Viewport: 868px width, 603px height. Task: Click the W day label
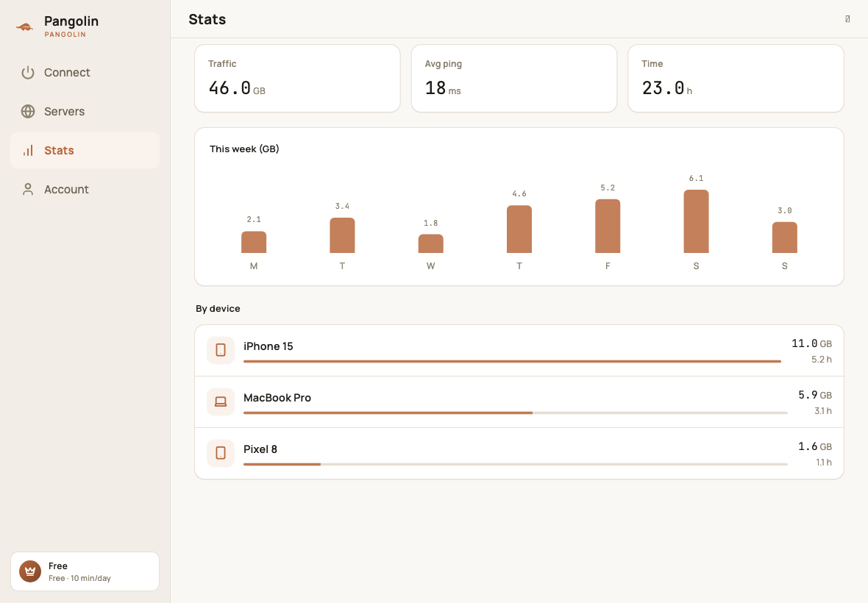[x=430, y=266]
